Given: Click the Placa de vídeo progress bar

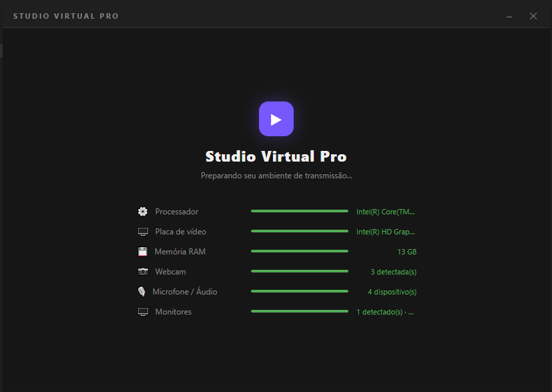Looking at the screenshot, I should pyautogui.click(x=300, y=231).
